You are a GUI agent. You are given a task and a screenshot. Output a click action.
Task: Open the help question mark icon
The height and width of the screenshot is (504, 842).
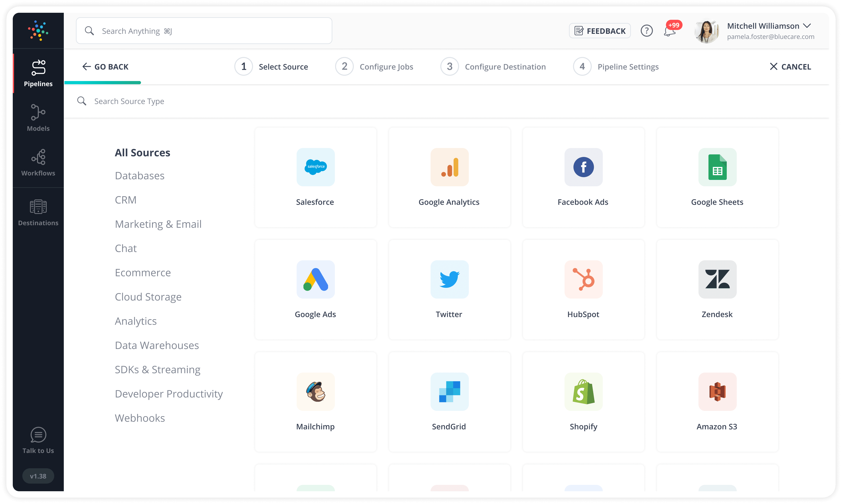[646, 31]
